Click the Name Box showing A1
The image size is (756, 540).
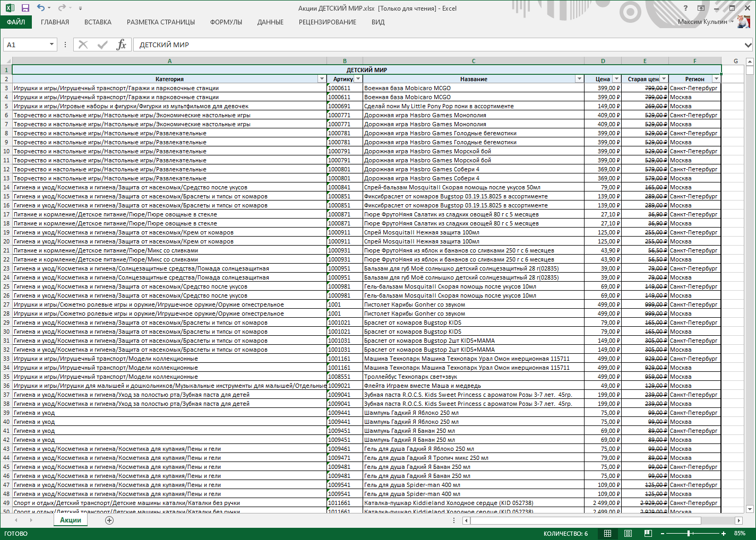tap(25, 45)
